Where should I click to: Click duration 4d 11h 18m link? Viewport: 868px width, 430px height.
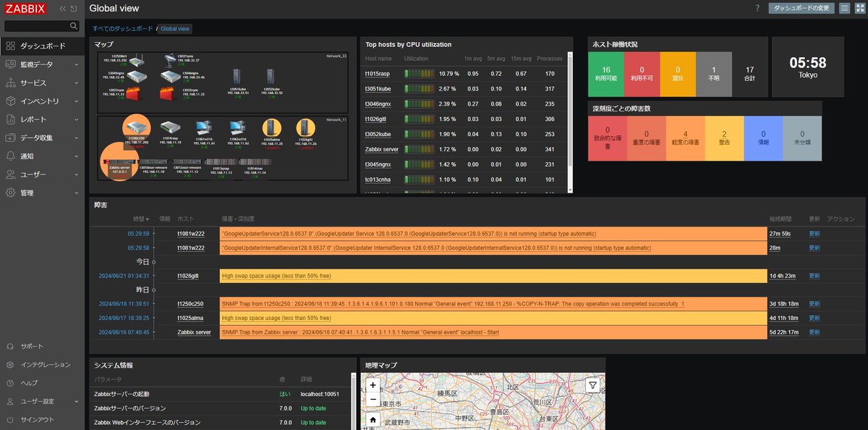[783, 318]
